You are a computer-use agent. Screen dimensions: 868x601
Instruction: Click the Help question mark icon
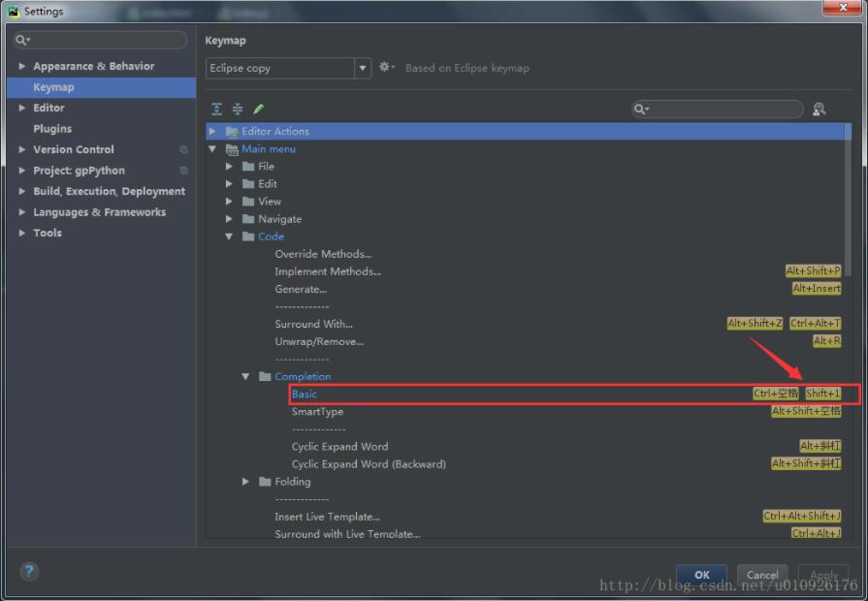pos(29,572)
